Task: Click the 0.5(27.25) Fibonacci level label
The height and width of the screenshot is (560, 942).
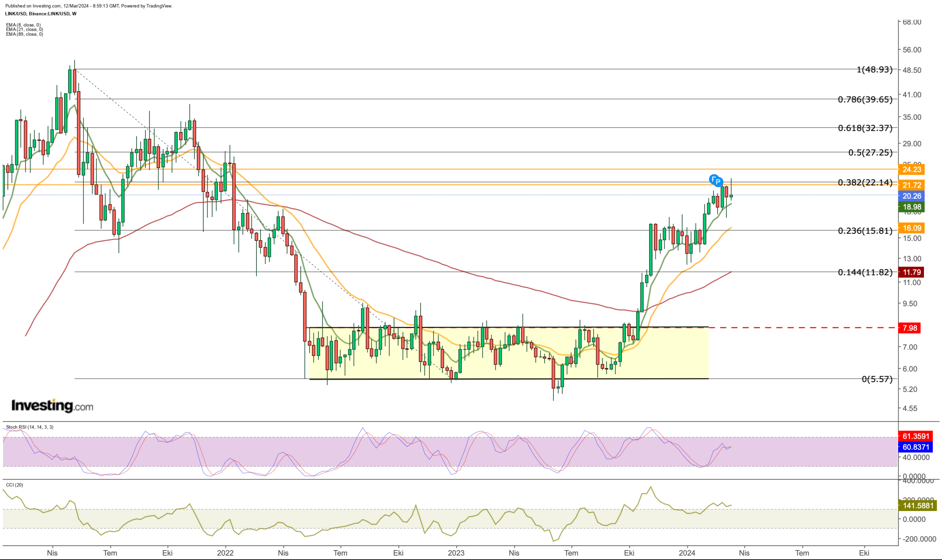Action: [870, 153]
